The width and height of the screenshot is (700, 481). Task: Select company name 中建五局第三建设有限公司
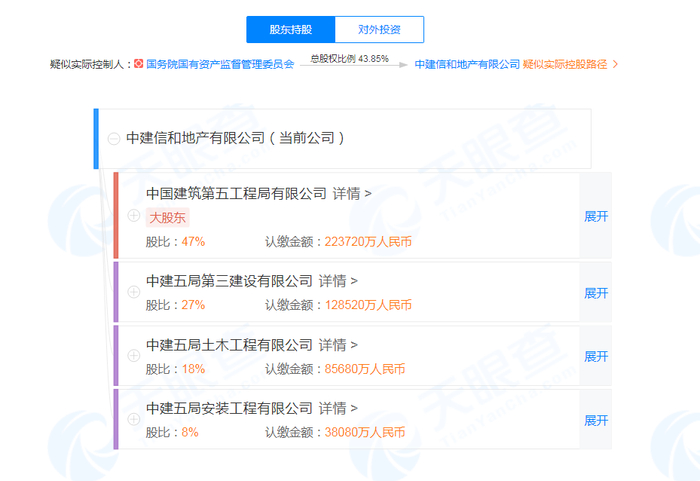click(x=229, y=281)
